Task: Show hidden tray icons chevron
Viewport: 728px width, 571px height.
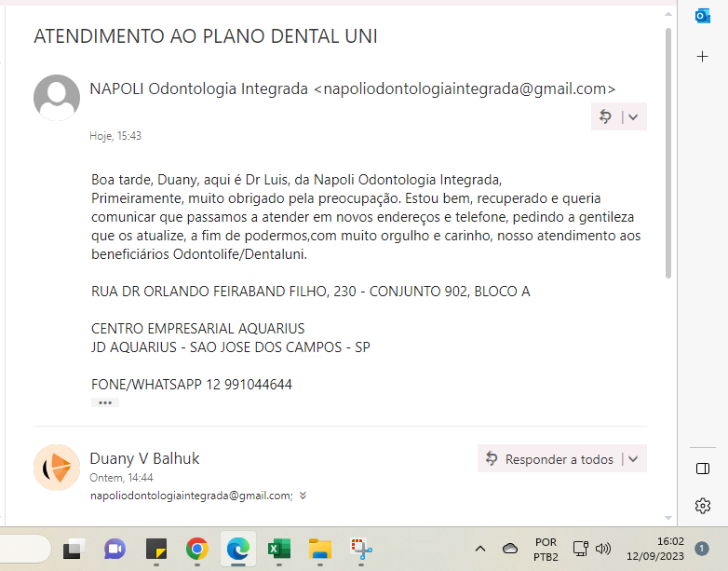Action: (480, 550)
